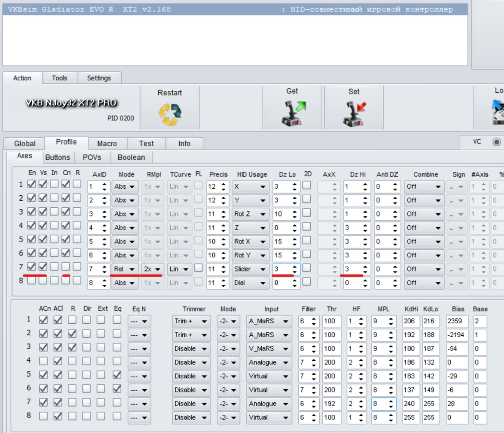Image resolution: width=504 pixels, height=433 pixels.
Task: Click the Dz Hi field for axis 7
Action: click(357, 269)
